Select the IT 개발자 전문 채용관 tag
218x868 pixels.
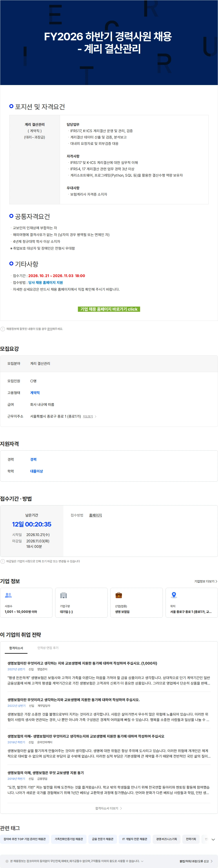point(135,839)
